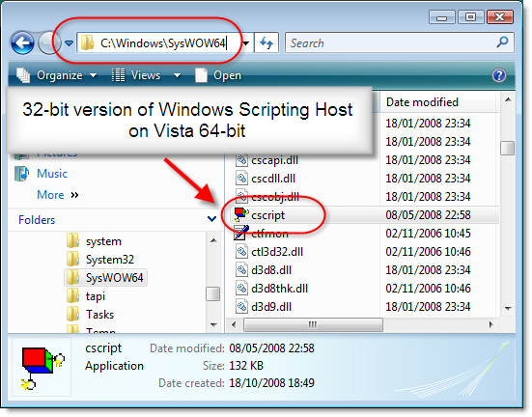Screen dimensions: 532x417
Task: Select the SysWOW64 folder in tree
Action: 114,278
